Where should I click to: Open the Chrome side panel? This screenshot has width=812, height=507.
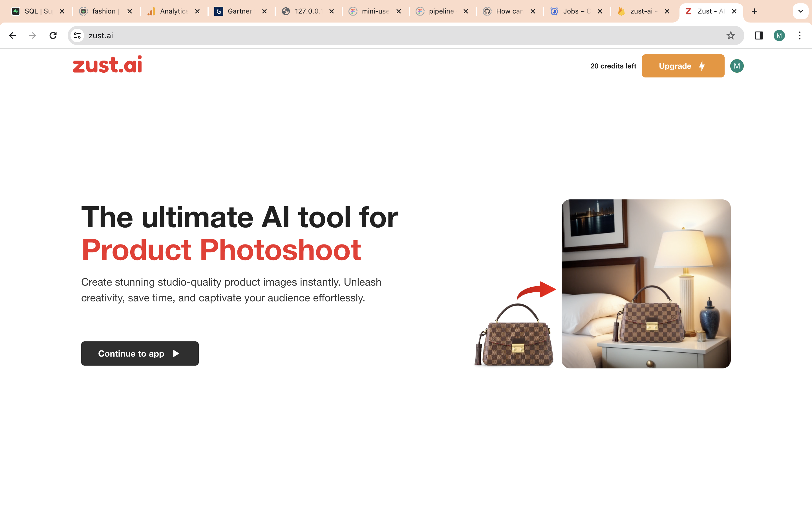coord(759,35)
